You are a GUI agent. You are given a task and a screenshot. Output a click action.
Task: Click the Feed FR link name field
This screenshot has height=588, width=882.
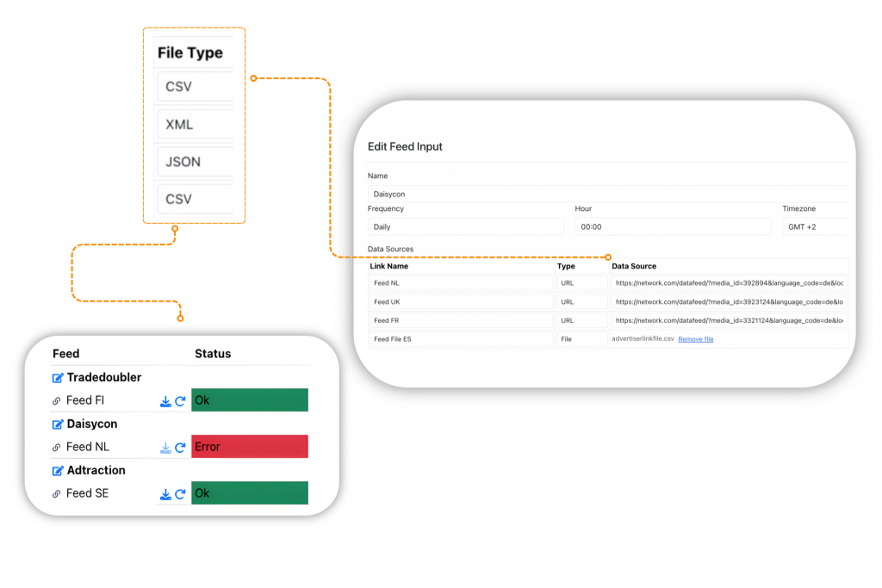(461, 321)
